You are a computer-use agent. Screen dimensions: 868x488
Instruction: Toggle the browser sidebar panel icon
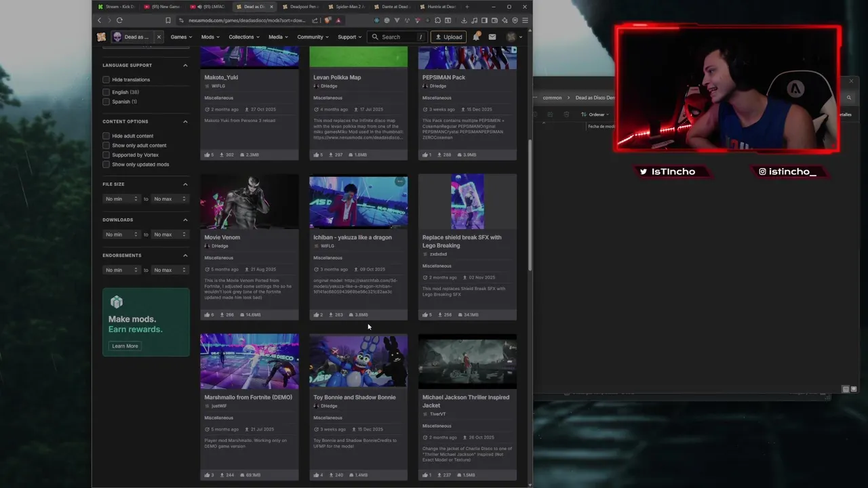tap(484, 20)
